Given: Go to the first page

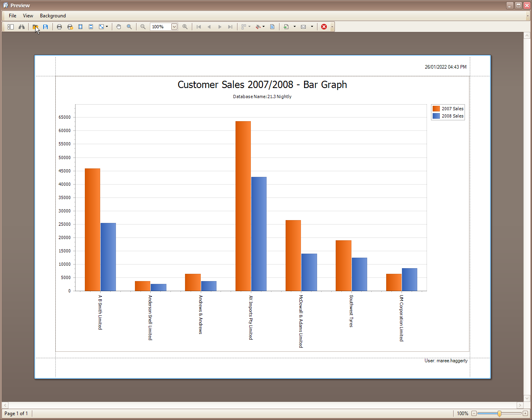Looking at the screenshot, I should [x=199, y=27].
